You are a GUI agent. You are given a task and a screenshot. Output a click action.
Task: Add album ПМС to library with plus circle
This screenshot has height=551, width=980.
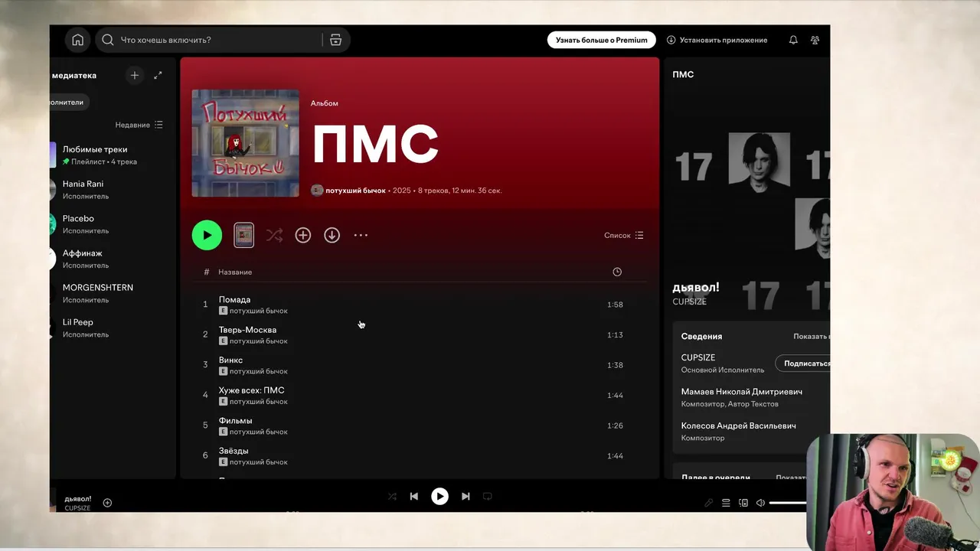tap(303, 235)
